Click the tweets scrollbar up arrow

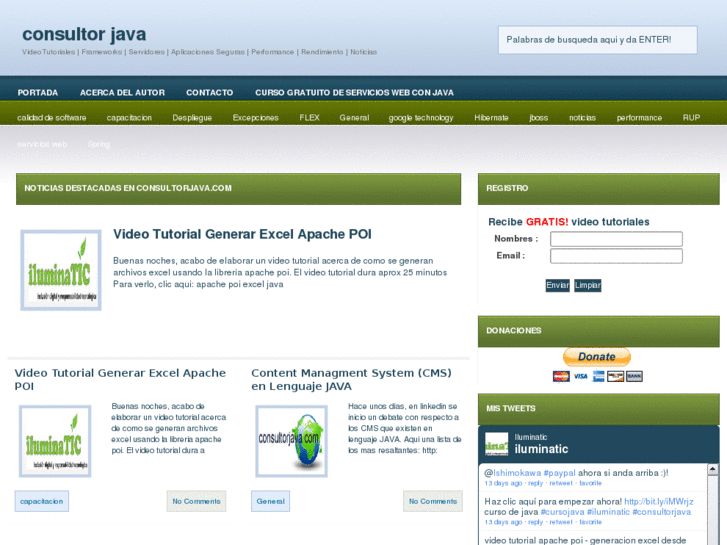coord(713,470)
